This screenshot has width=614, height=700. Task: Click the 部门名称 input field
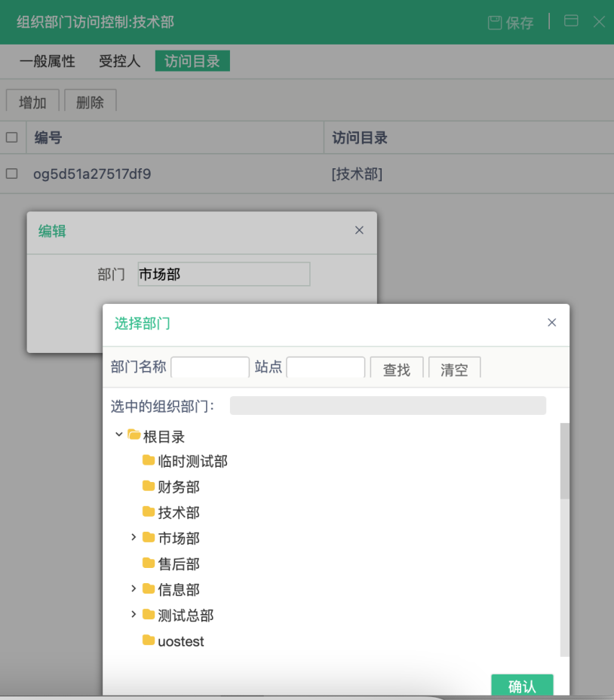point(210,367)
